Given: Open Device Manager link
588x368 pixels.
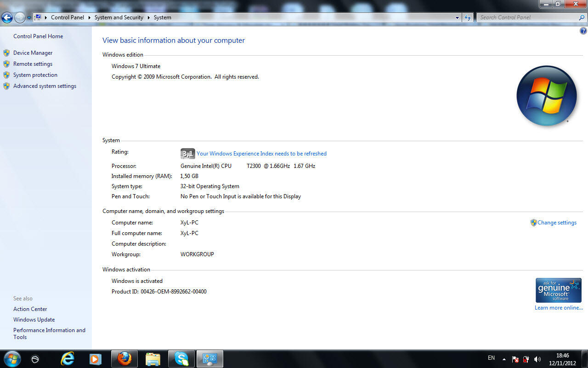Looking at the screenshot, I should [x=33, y=53].
